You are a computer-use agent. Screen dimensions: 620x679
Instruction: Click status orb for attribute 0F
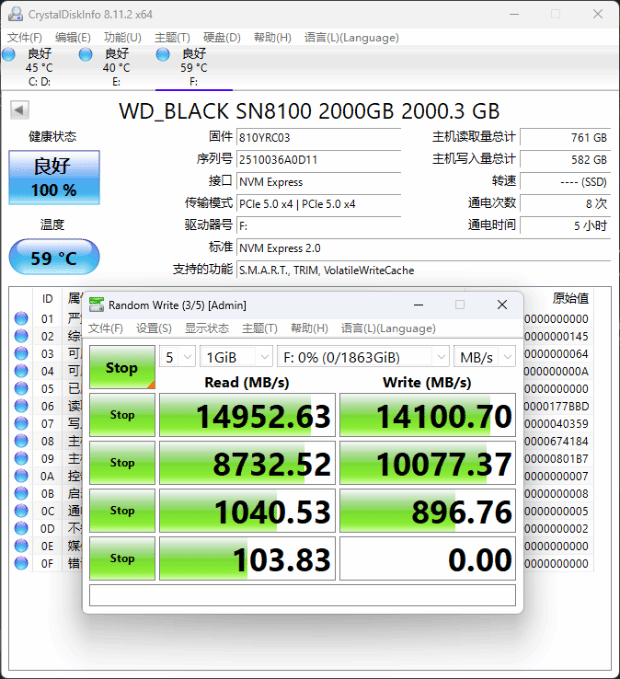pyautogui.click(x=21, y=563)
